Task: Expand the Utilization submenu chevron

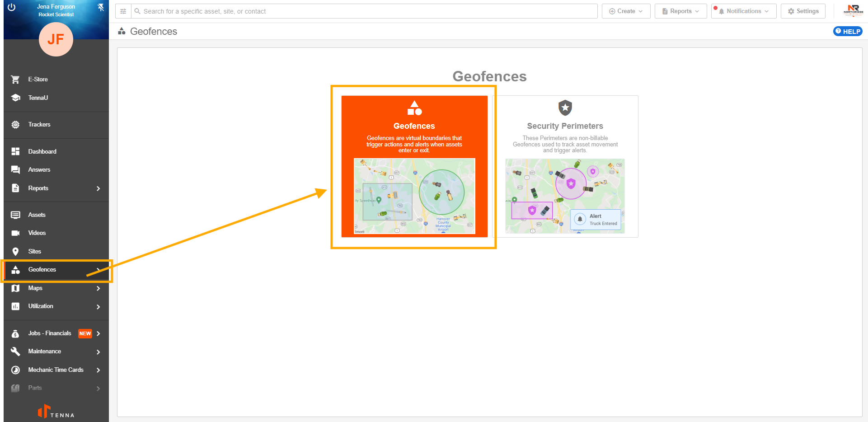Action: (98, 307)
